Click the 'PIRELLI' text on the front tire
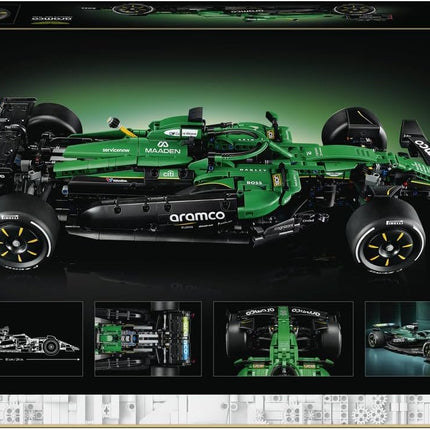The height and width of the screenshot is (430, 430). coord(395,223)
